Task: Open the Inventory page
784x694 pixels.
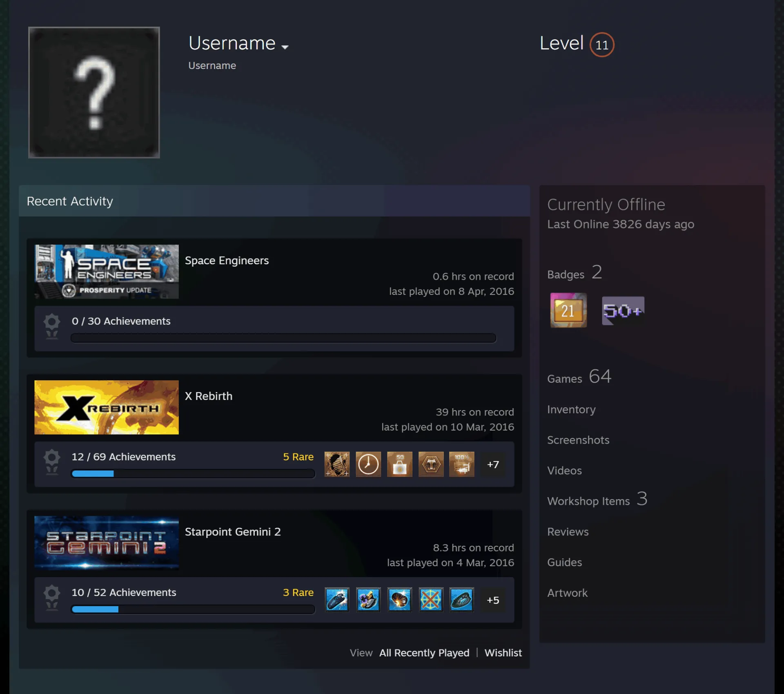Action: pyautogui.click(x=571, y=410)
